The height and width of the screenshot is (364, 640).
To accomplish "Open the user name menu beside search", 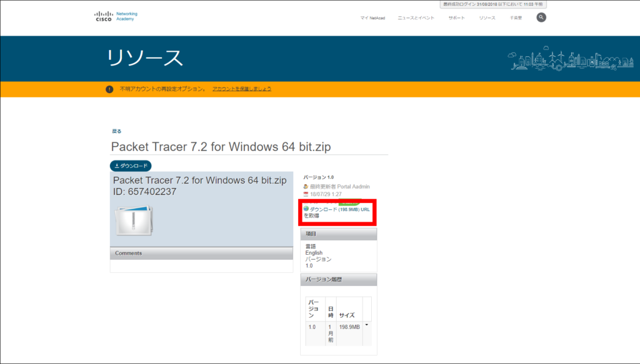I will pos(516,18).
